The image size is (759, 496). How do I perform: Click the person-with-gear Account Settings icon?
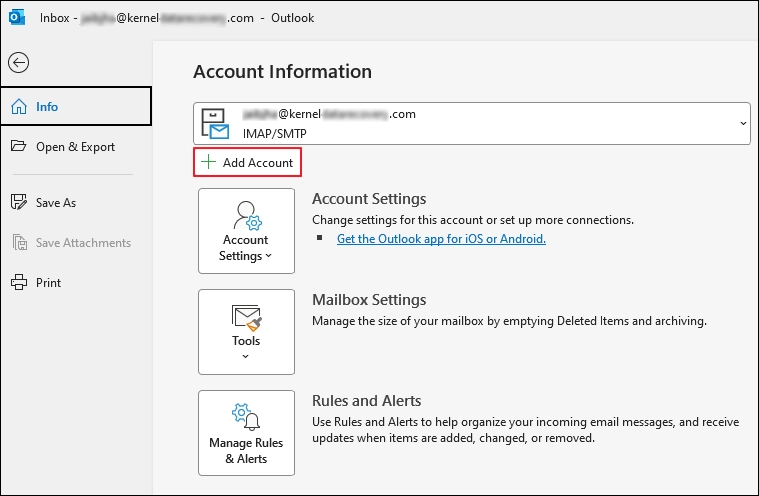pyautogui.click(x=247, y=216)
